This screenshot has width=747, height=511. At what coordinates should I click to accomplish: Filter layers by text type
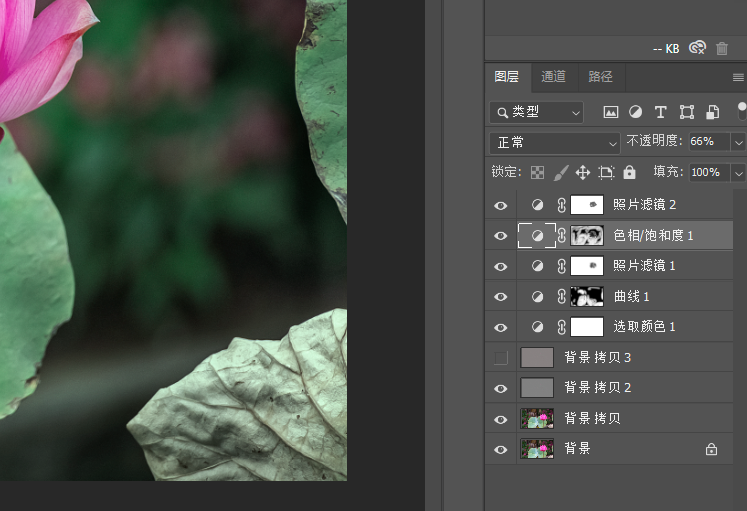pos(660,112)
